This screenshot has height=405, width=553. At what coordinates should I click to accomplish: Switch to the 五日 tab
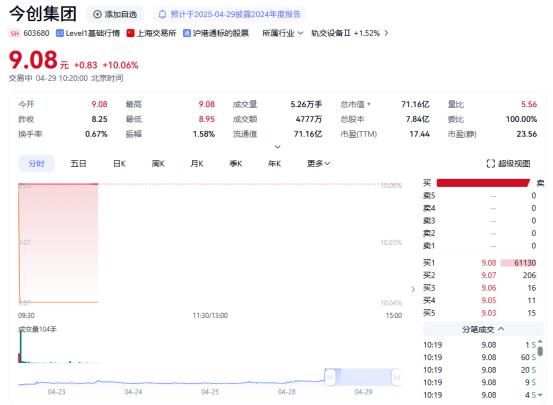(78, 164)
